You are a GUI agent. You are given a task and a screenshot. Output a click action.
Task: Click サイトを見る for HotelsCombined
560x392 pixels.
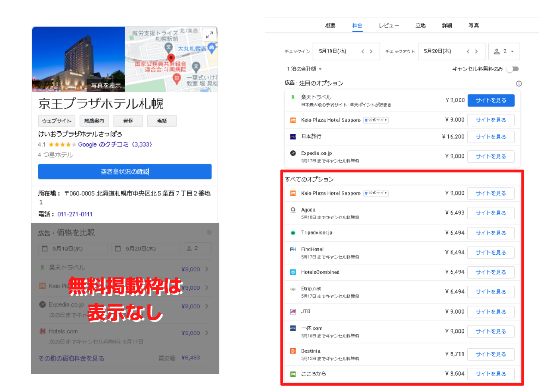click(491, 272)
